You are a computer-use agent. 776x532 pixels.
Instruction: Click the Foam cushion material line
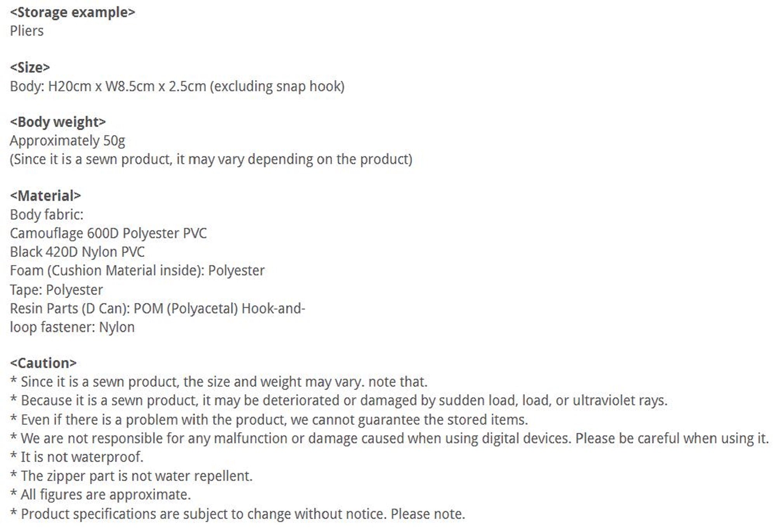tap(137, 271)
